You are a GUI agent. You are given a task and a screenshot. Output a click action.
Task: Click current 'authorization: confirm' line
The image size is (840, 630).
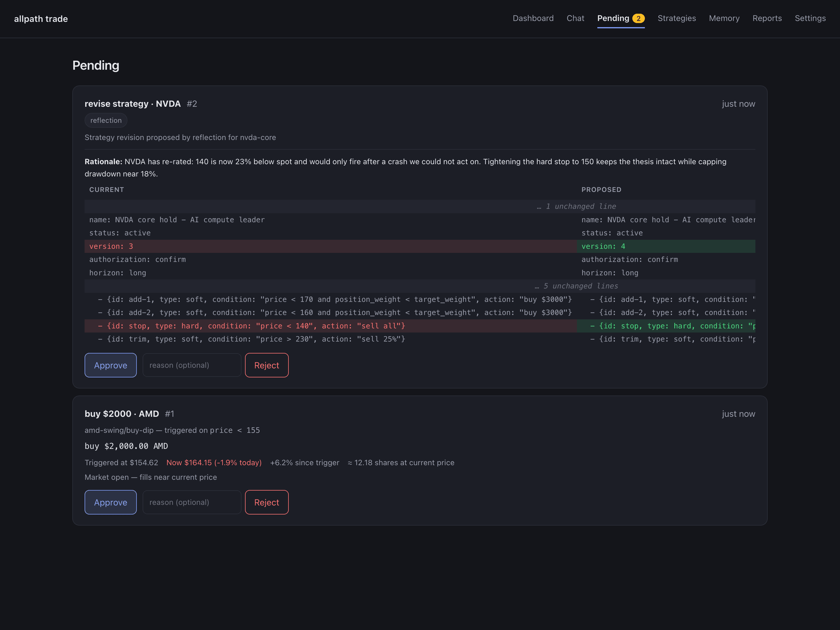(x=331, y=259)
